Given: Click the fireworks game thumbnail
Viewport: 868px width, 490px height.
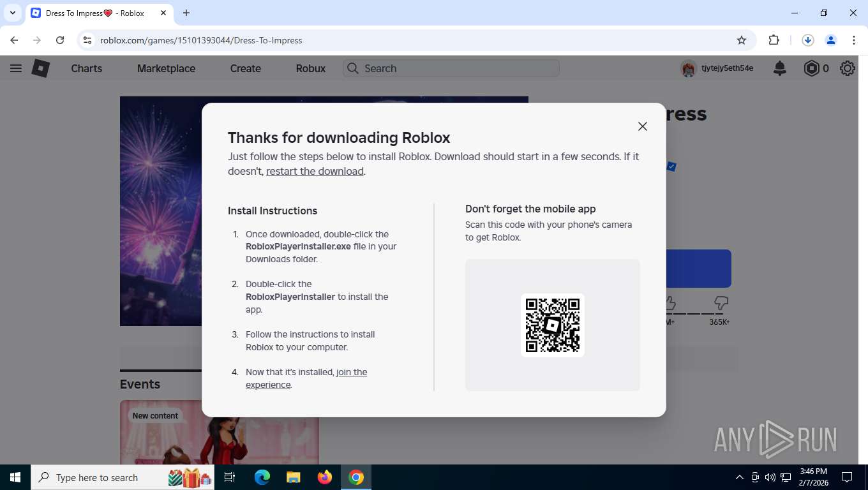Looking at the screenshot, I should click(x=161, y=211).
